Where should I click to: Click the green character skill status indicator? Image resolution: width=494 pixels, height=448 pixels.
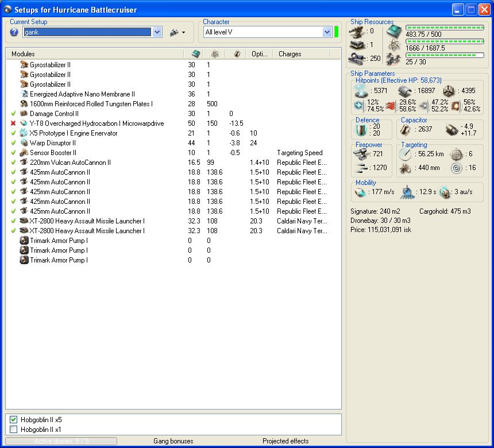click(x=337, y=32)
